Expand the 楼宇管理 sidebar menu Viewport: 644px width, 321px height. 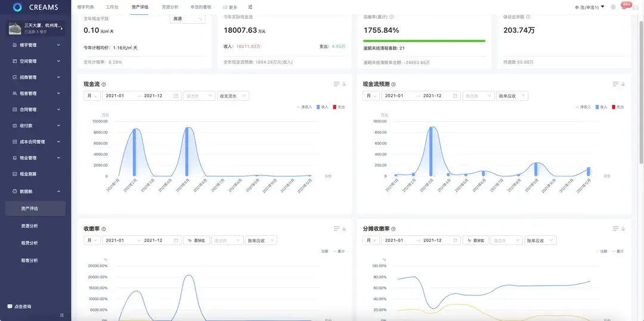36,45
